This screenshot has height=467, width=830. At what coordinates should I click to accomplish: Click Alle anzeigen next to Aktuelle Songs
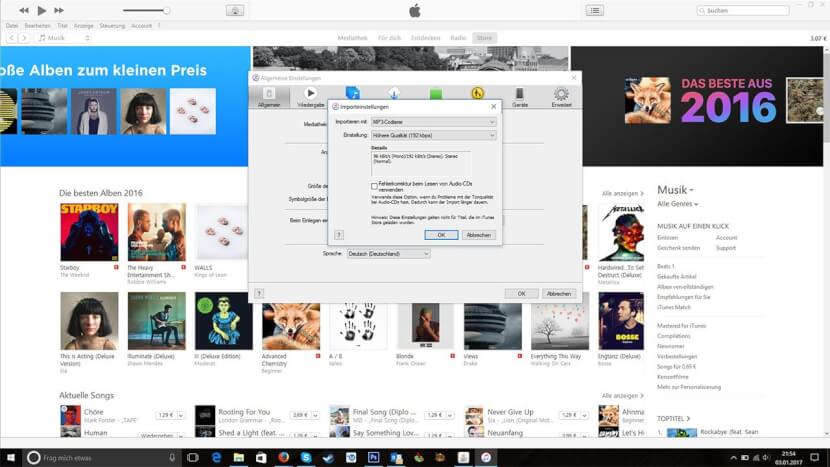[x=622, y=396]
